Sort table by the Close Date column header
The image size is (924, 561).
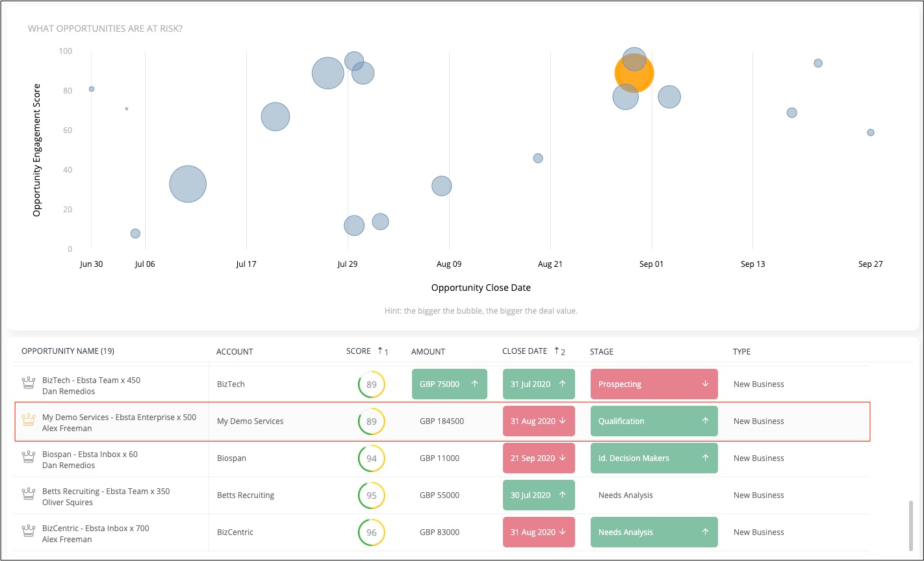pos(524,351)
